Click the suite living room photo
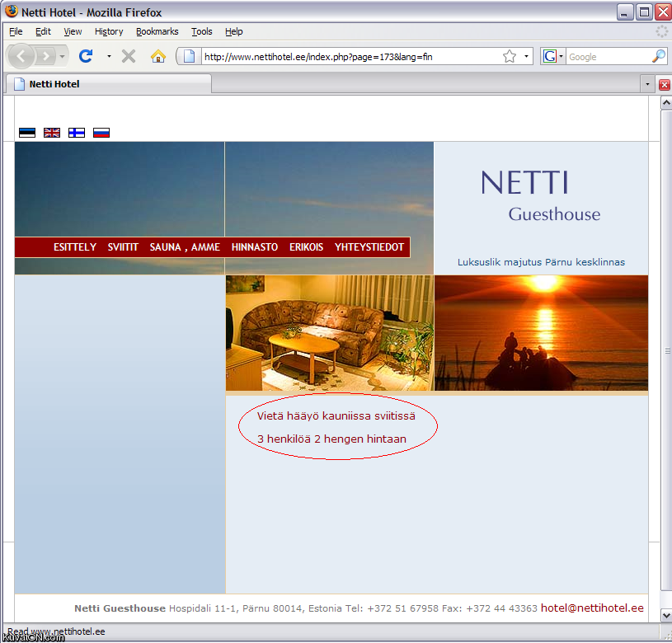This screenshot has height=643, width=672. 329,333
